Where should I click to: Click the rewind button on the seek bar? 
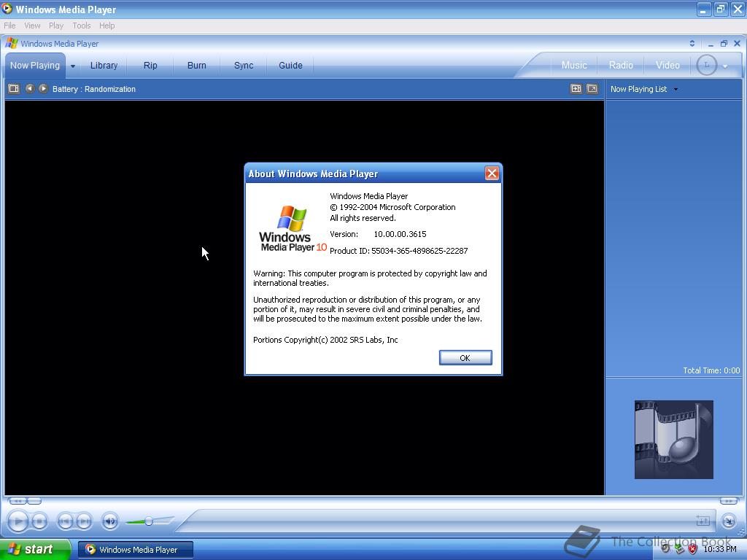pyautogui.click(x=18, y=501)
